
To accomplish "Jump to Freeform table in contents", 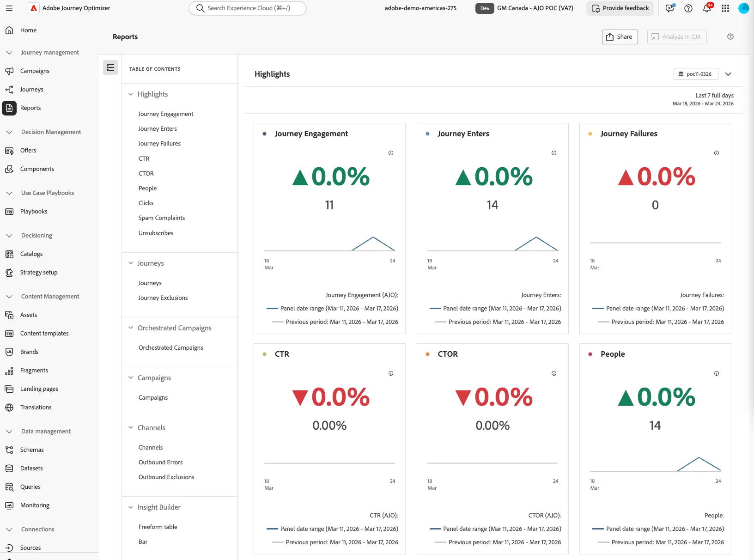I will [x=158, y=527].
